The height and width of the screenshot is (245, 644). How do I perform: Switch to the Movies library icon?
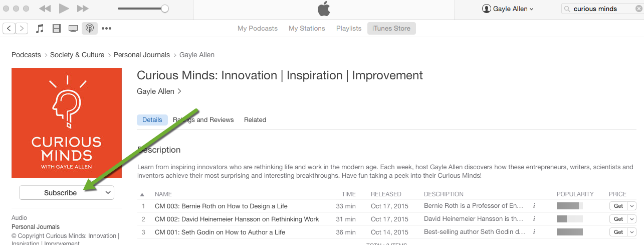tap(57, 28)
